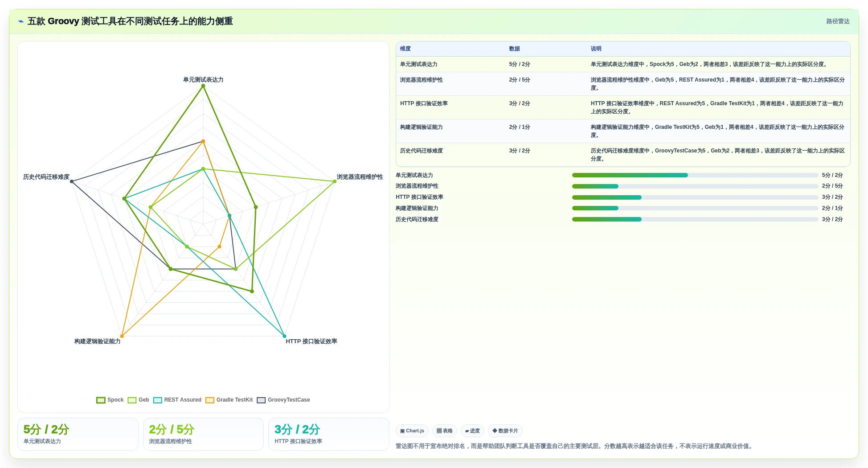
Task: Click Spock's top data point on radar
Action: pos(203,86)
